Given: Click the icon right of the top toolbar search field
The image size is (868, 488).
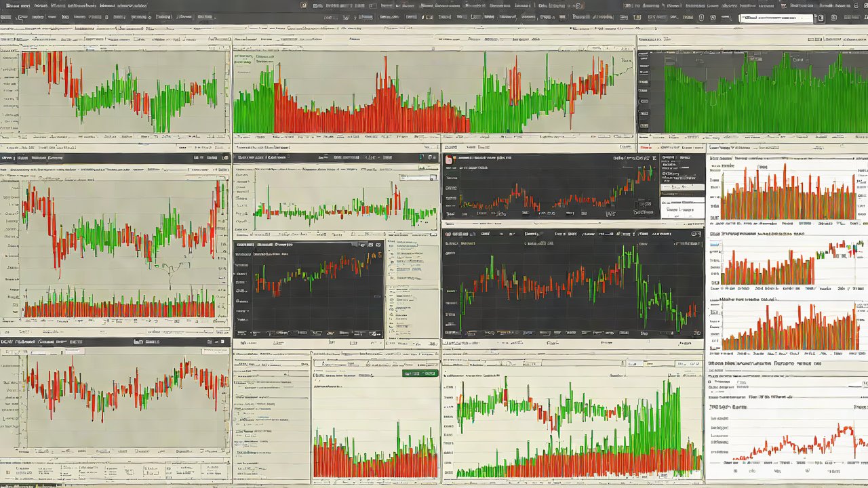Looking at the screenshot, I should pyautogui.click(x=821, y=18).
